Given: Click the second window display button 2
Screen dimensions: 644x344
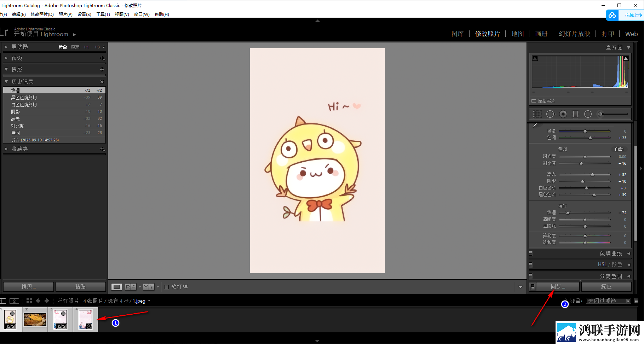Looking at the screenshot, I should (14, 301).
